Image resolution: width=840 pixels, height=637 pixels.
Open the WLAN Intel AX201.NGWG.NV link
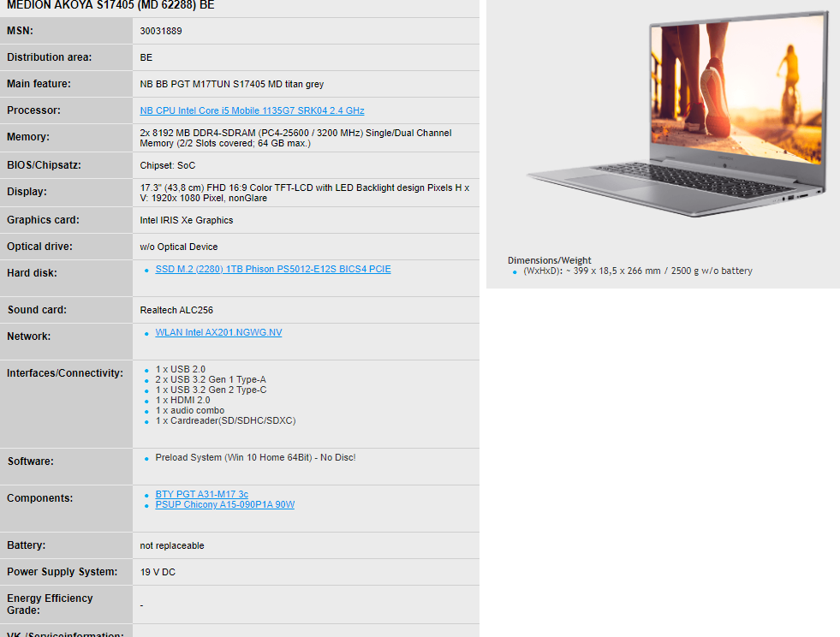pyautogui.click(x=218, y=332)
